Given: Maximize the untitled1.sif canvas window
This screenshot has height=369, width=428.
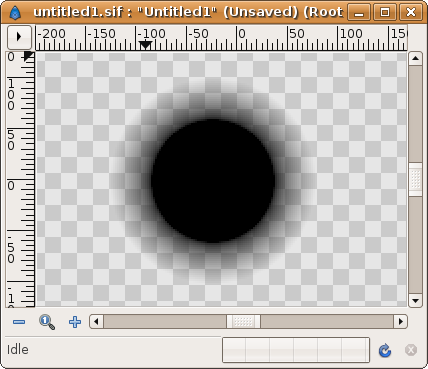Looking at the screenshot, I should (385, 13).
